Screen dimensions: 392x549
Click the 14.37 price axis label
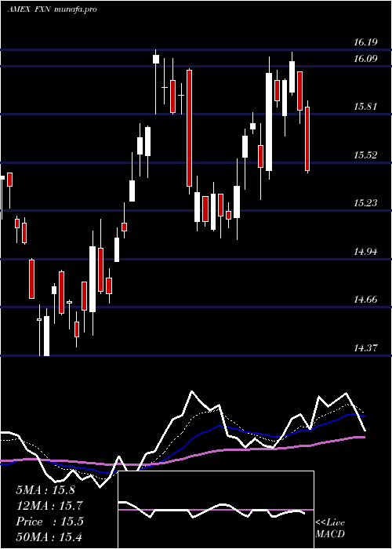(x=365, y=348)
